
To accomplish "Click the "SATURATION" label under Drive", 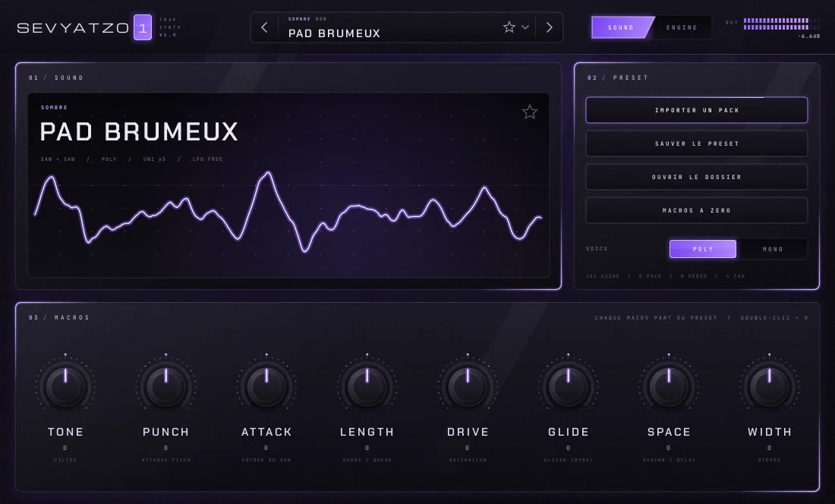I will tap(468, 460).
